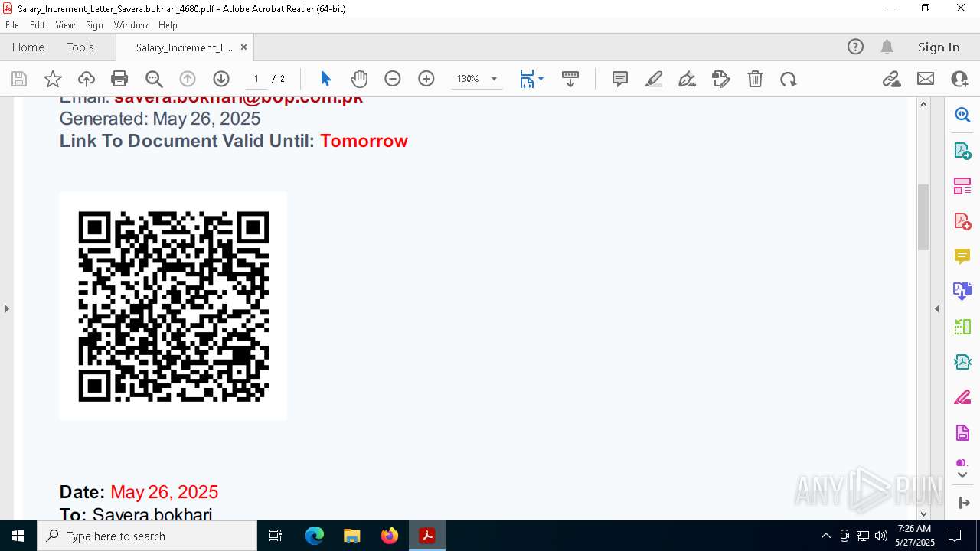Image resolution: width=980 pixels, height=551 pixels.
Task: Open Organize Pages pink tool
Action: 962,186
